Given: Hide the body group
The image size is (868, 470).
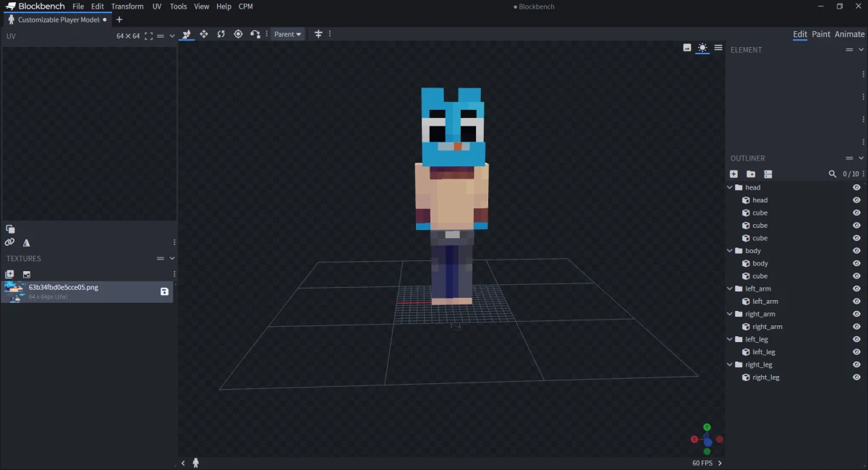Looking at the screenshot, I should coord(856,251).
